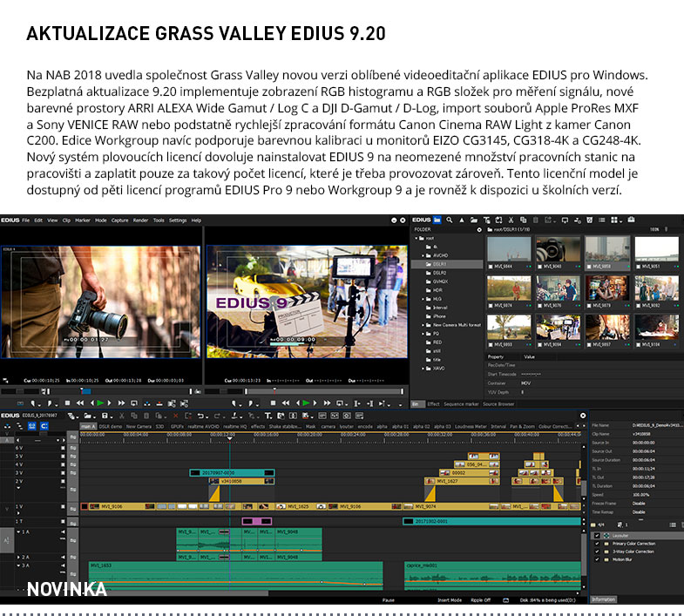Click the folder view toggle icon in bin

point(437,220)
